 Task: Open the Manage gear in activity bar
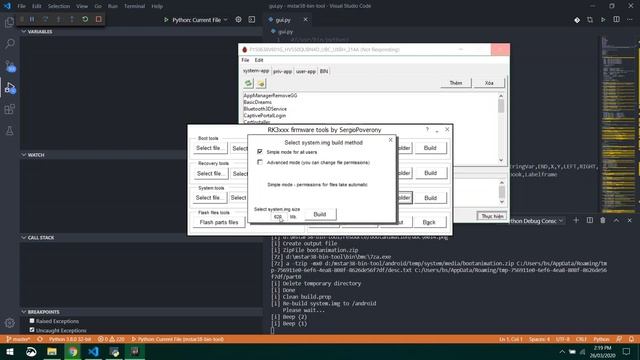click(9, 323)
